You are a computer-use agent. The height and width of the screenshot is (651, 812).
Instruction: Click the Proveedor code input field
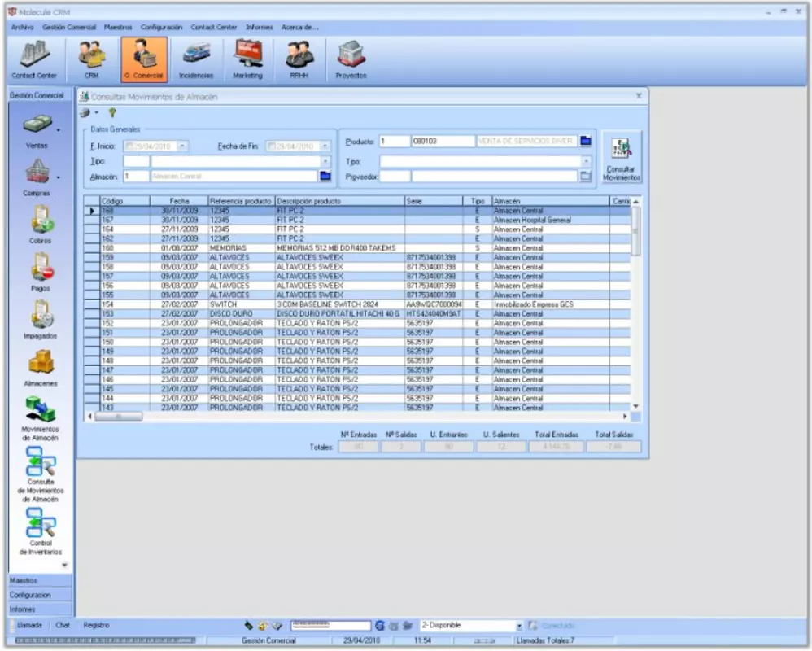tap(395, 176)
